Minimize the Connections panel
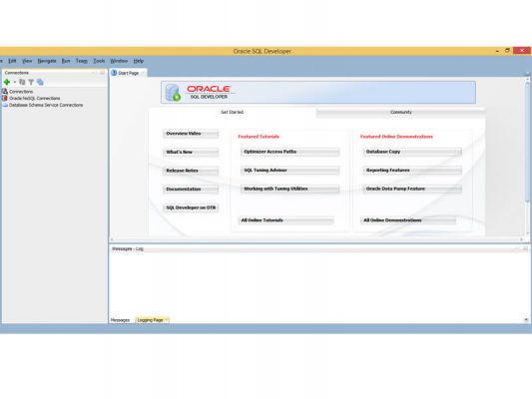Viewport: 532px width, 399px height. (94, 73)
